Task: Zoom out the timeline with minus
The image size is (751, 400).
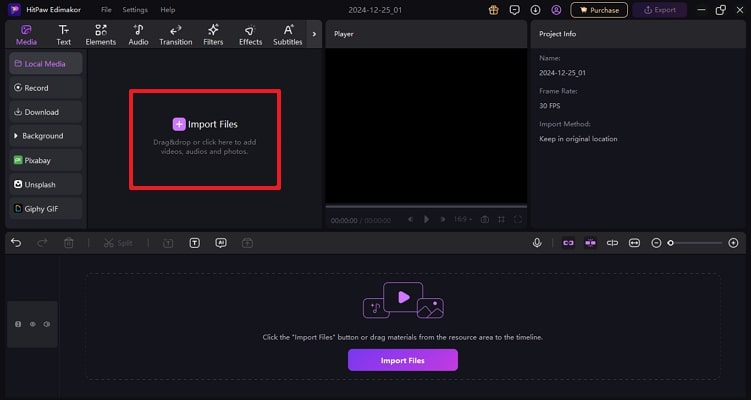Action: (656, 243)
